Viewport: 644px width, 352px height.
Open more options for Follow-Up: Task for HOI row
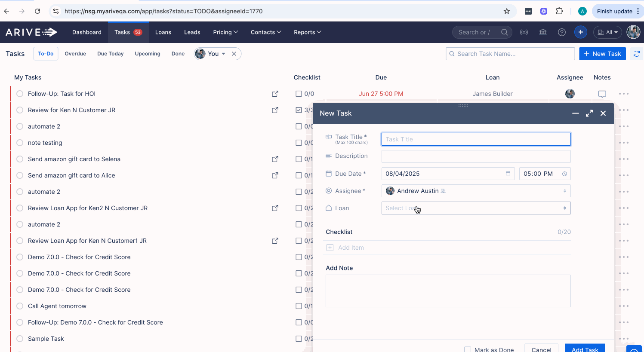pyautogui.click(x=624, y=94)
